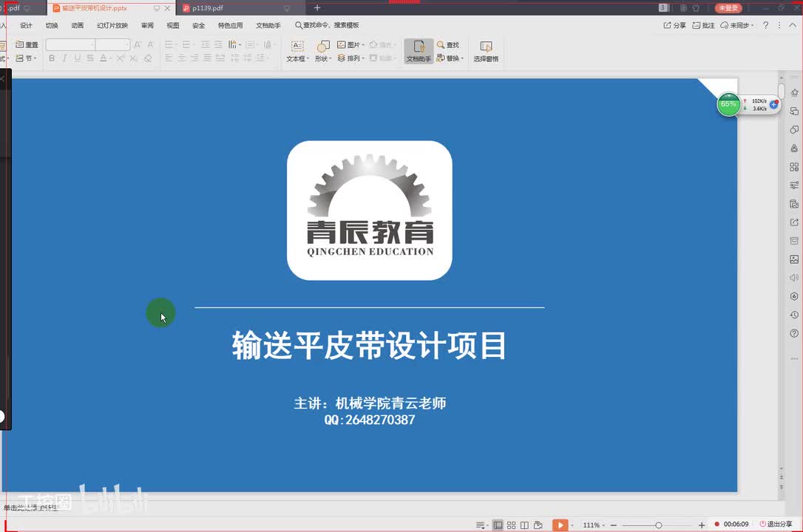Image resolution: width=803 pixels, height=532 pixels.
Task: Collapse the ribbon with the up chevron
Action: click(x=792, y=25)
